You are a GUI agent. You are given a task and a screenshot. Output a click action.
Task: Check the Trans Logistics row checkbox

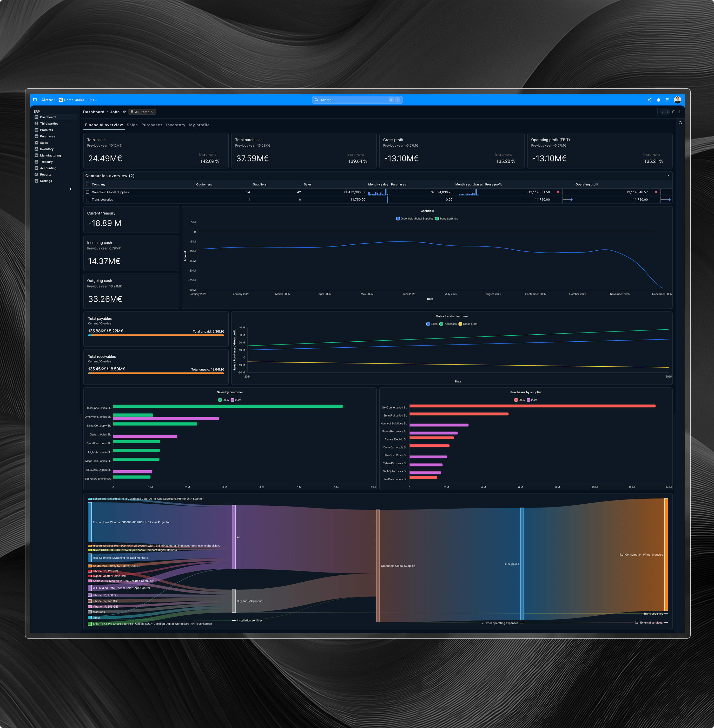88,200
